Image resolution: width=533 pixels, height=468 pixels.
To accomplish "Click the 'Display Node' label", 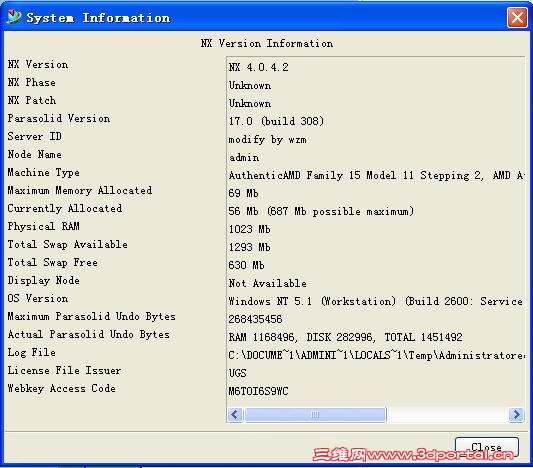I will (44, 280).
